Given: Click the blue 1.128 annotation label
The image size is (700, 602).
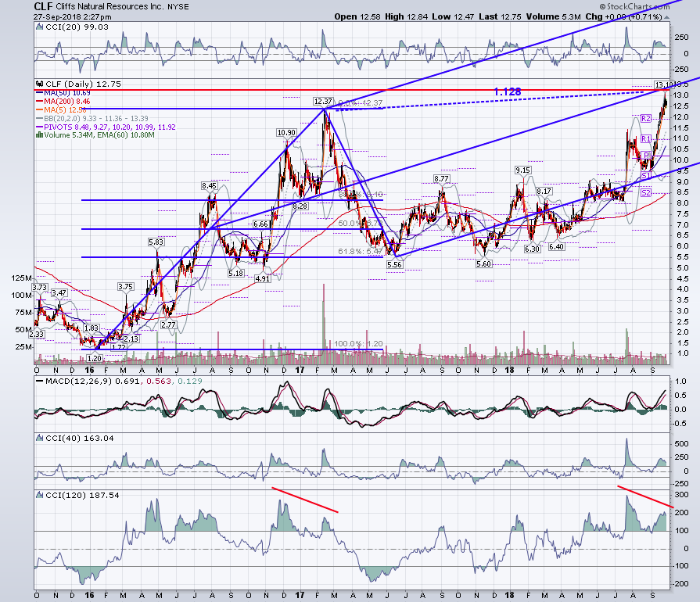Looking at the screenshot, I should pos(508,91).
